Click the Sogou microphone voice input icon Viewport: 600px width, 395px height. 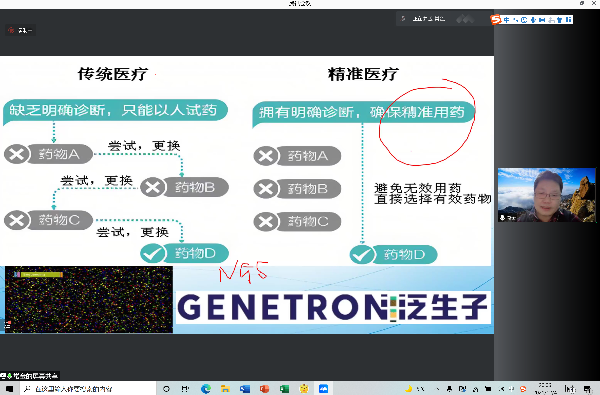click(x=533, y=20)
